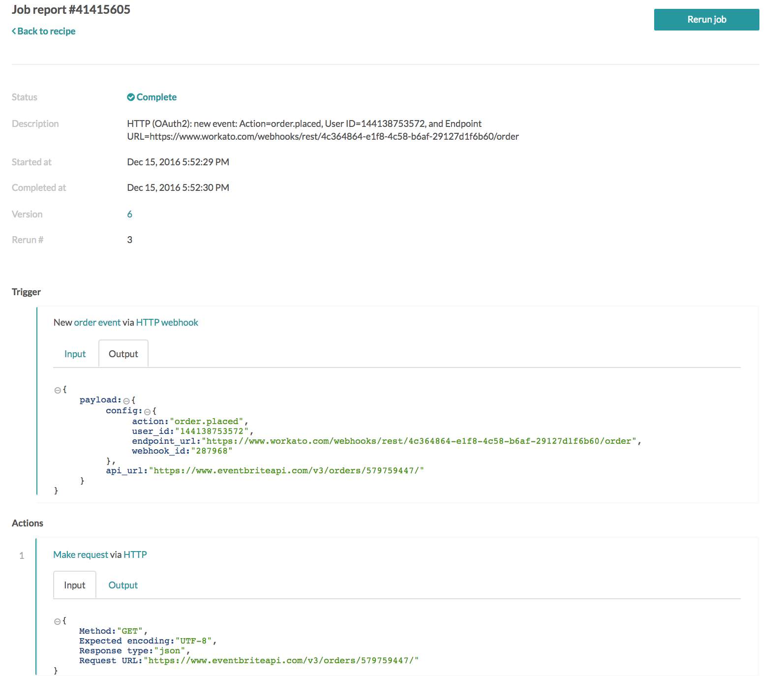784x676 pixels.
Task: Select the action Input tab
Action: coord(74,585)
